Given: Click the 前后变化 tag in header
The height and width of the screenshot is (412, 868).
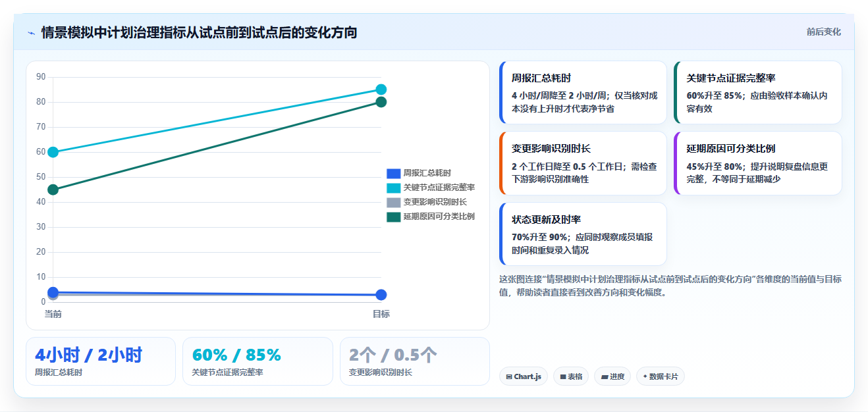Looking at the screenshot, I should (x=823, y=32).
